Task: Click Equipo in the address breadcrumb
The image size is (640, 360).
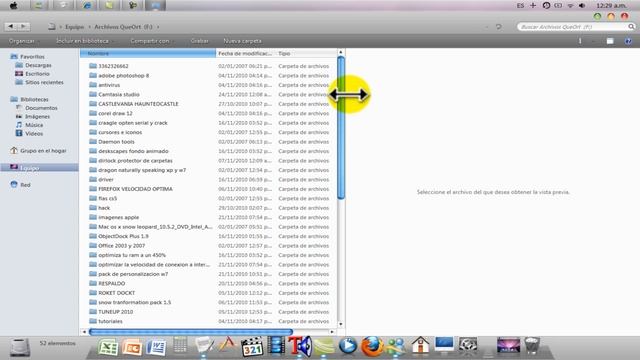Action: [74, 27]
